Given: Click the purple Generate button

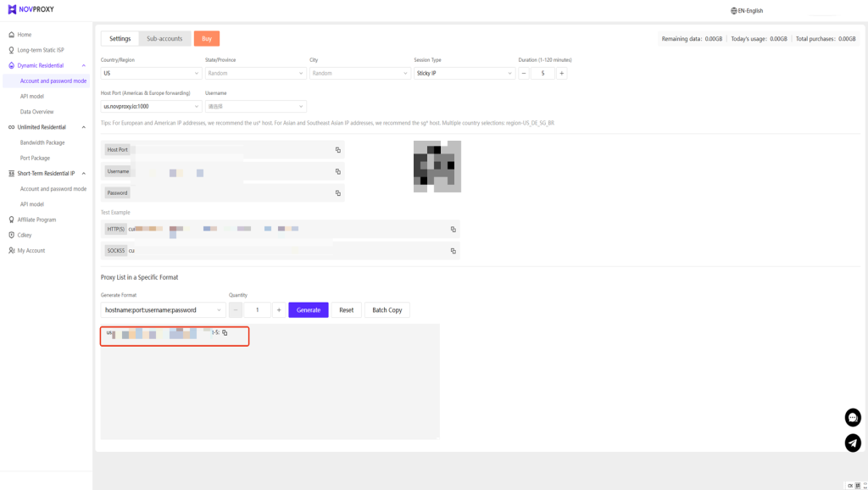Looking at the screenshot, I should pyautogui.click(x=309, y=310).
